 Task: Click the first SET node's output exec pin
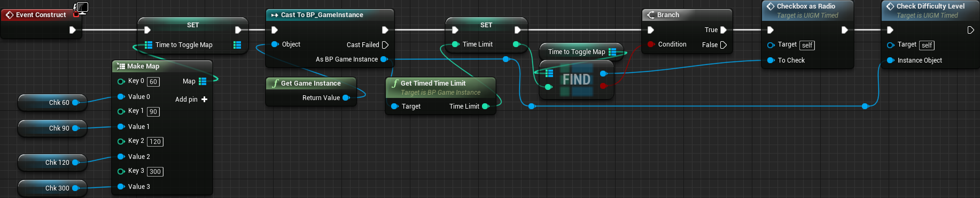pyautogui.click(x=238, y=30)
